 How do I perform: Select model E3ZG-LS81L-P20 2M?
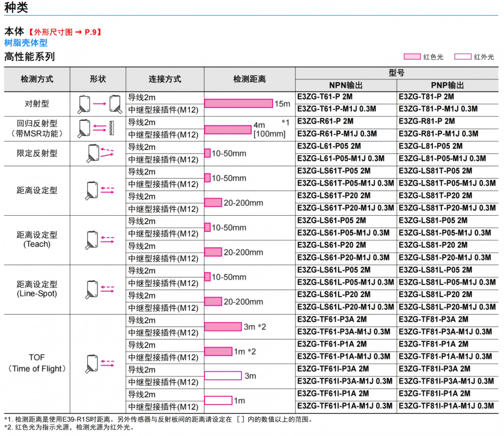click(x=435, y=295)
